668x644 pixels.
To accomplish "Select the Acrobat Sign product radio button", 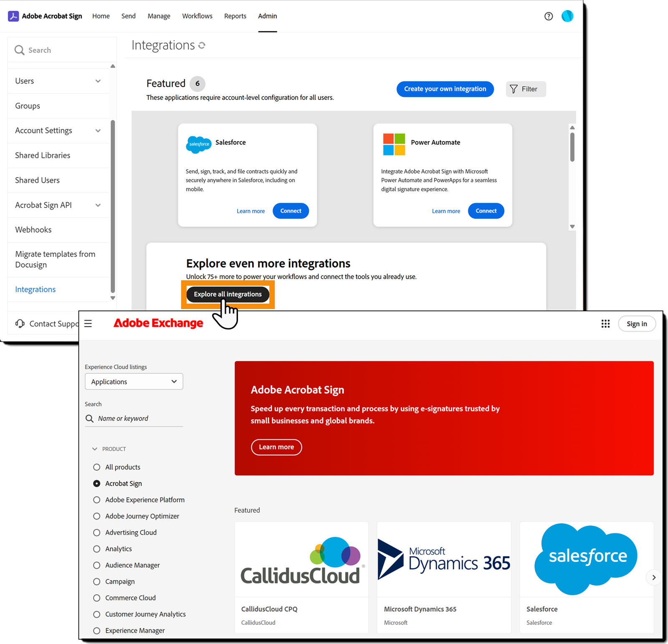I will point(96,483).
